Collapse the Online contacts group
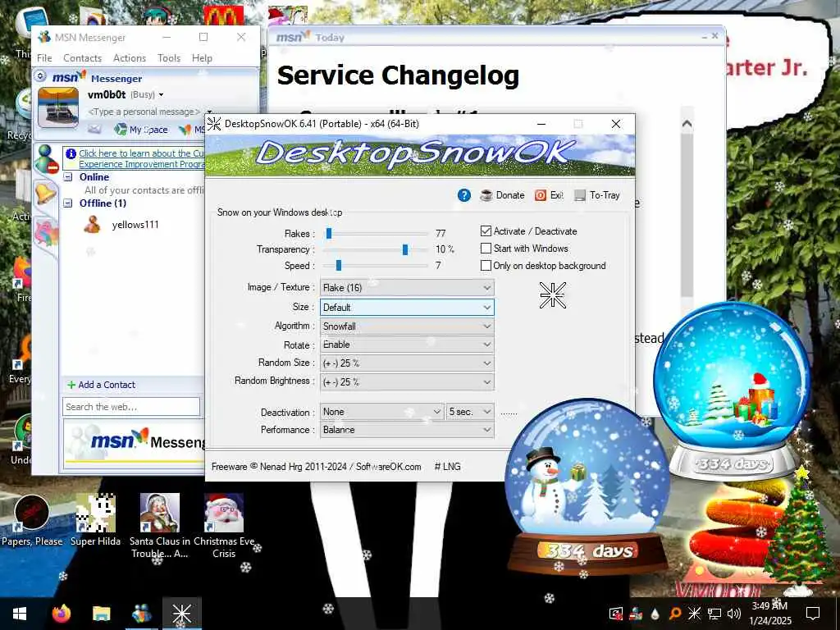This screenshot has width=840, height=630. [x=68, y=177]
